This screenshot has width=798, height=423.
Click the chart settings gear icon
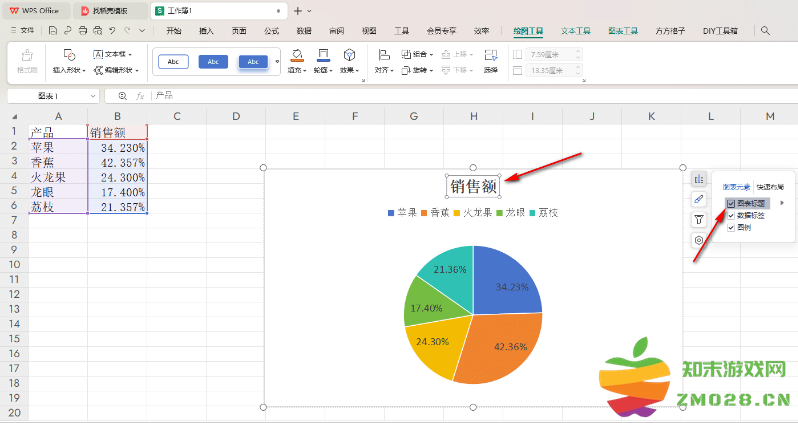coord(698,240)
